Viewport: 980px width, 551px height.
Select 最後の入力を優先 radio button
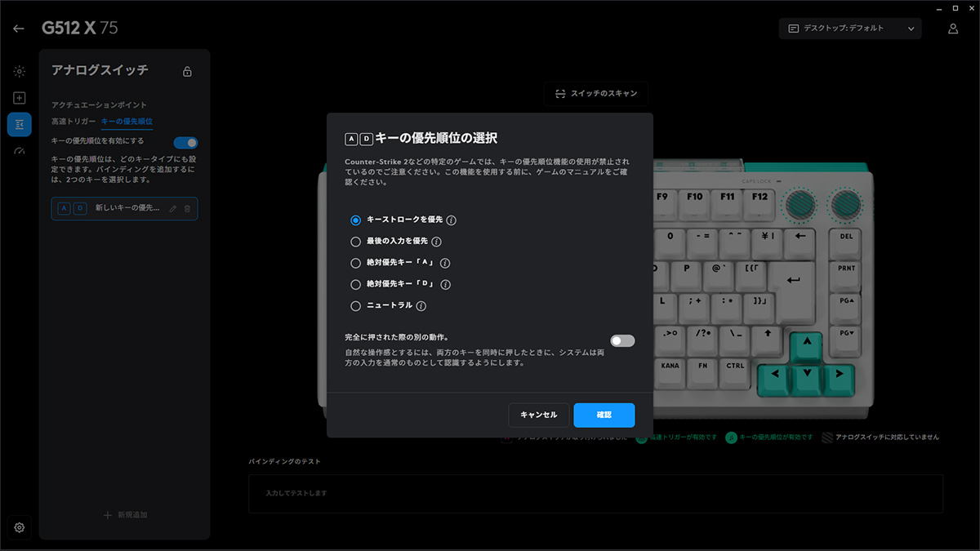pos(355,242)
